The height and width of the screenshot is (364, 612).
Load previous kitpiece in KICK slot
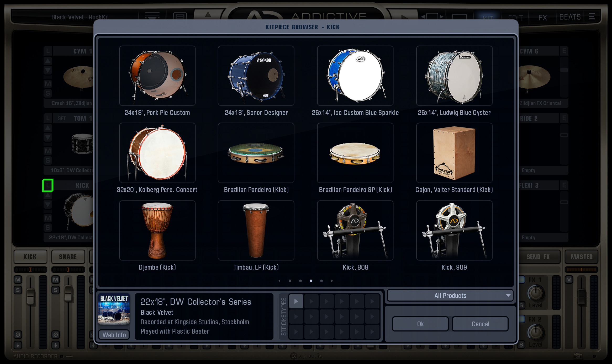click(x=48, y=195)
